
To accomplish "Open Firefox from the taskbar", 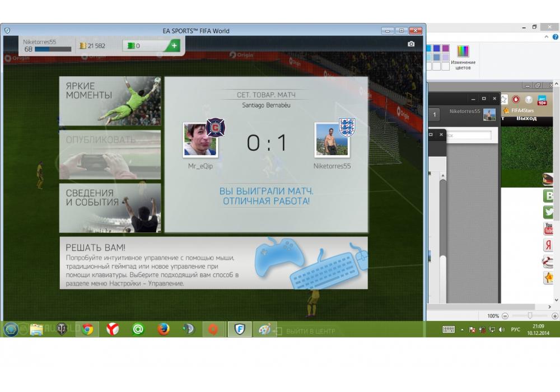I will [x=163, y=329].
